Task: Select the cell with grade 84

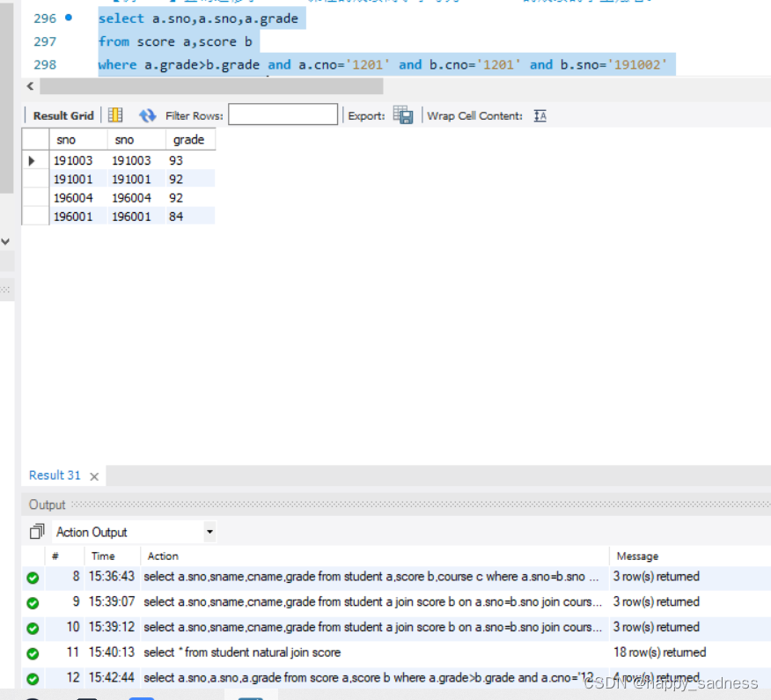Action: pyautogui.click(x=190, y=217)
